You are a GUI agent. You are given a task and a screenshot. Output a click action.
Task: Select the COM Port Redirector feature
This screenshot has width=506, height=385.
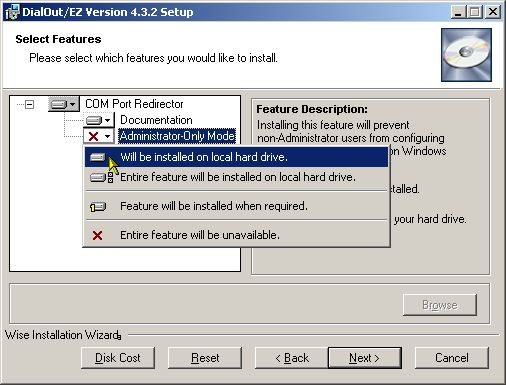point(134,104)
